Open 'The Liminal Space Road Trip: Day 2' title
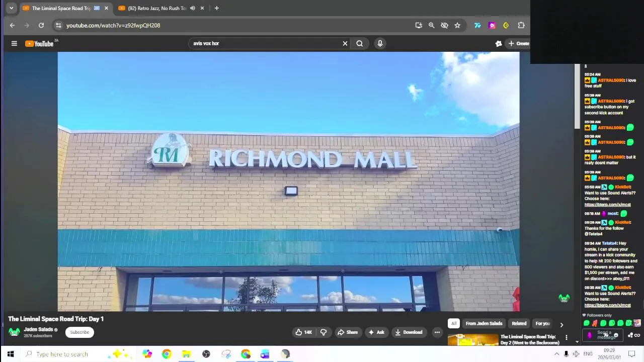 pos(530,340)
